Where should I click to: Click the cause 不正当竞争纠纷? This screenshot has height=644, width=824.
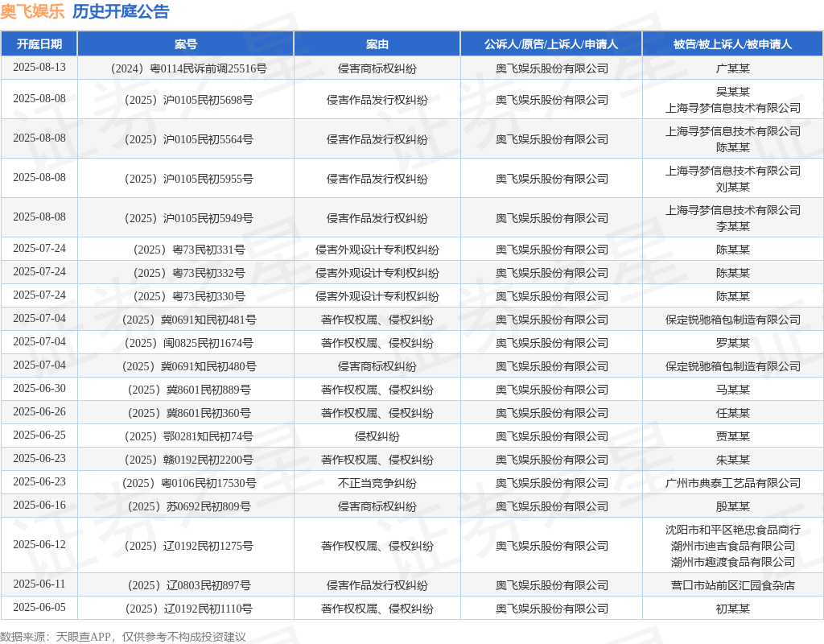tap(377, 483)
